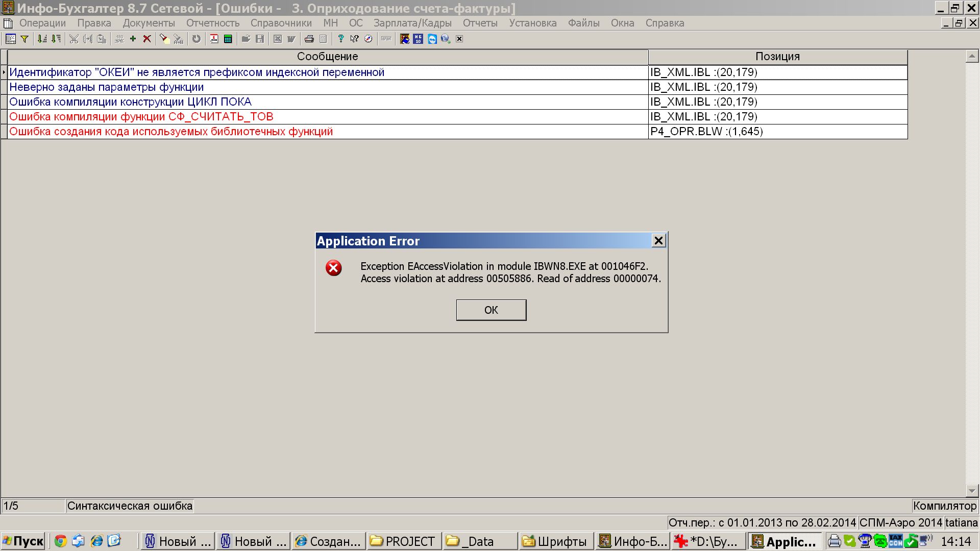
Task: Click the compass navigation icon
Action: 369,39
